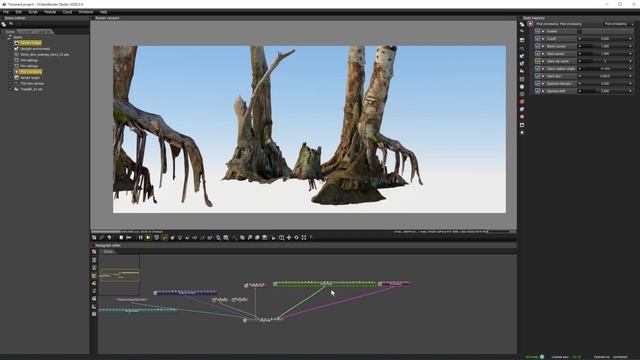The height and width of the screenshot is (360, 640).
Task: Click the restart render icon in viewport toolbar
Action: point(129,238)
